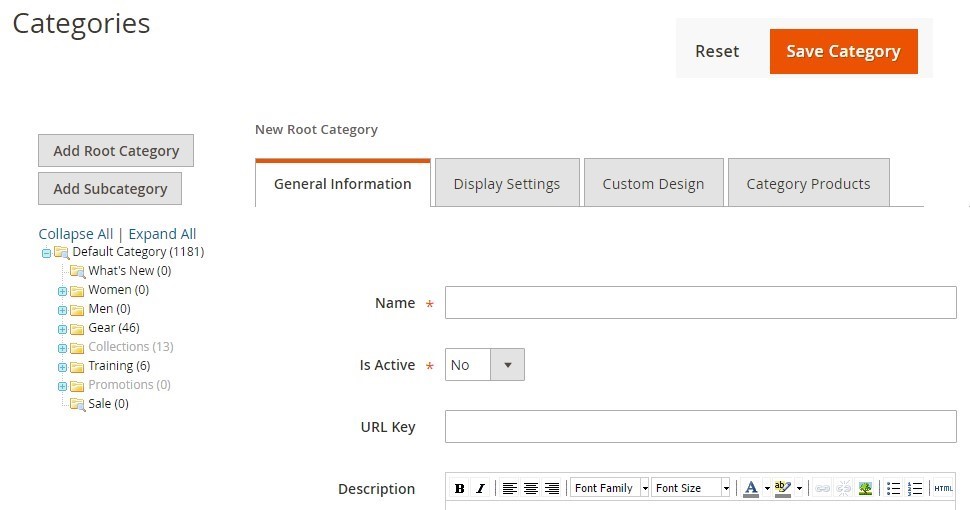
Task: Insert a numbered list
Action: 914,489
